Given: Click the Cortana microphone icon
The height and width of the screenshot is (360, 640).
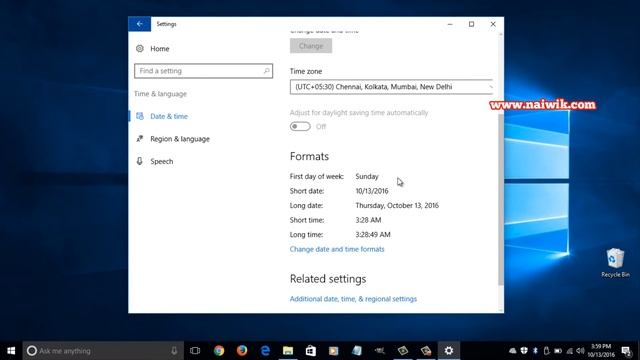Looking at the screenshot, I should point(174,351).
